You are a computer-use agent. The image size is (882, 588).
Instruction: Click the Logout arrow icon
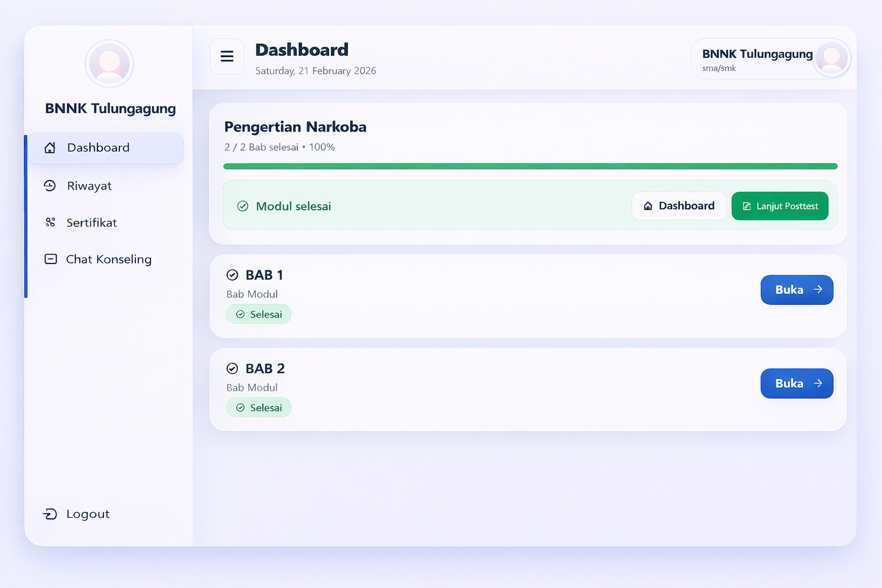click(x=51, y=514)
